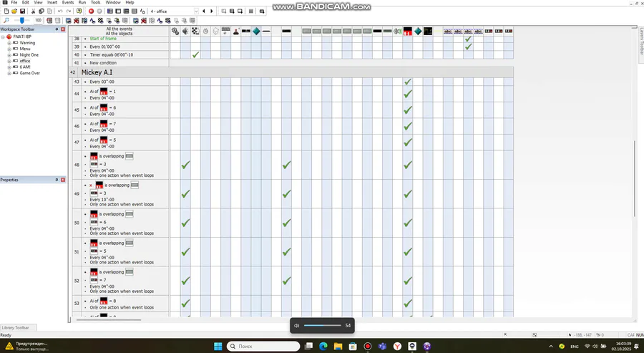The image size is (644, 353).
Task: Open the Library Toolbar tab
Action: [x=18, y=327]
